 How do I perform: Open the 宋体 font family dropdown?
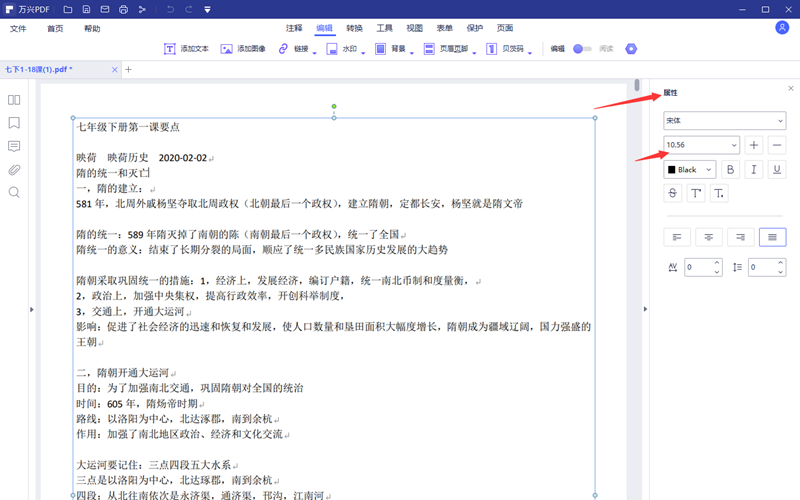point(711,120)
